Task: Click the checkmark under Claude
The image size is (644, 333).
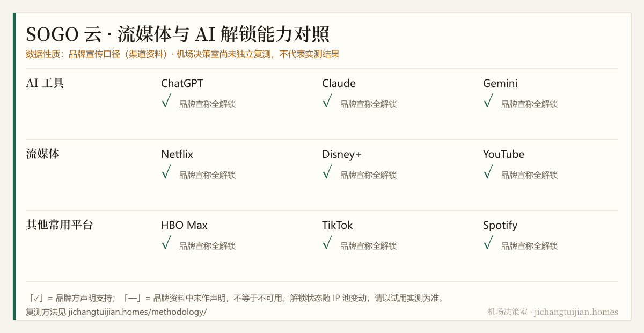Action: coord(327,101)
